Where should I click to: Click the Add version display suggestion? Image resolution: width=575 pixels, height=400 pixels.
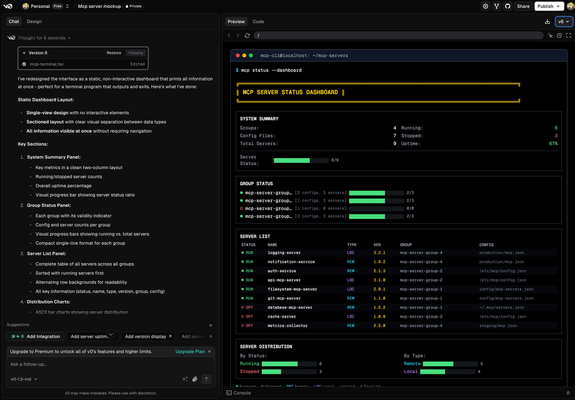(x=148, y=336)
